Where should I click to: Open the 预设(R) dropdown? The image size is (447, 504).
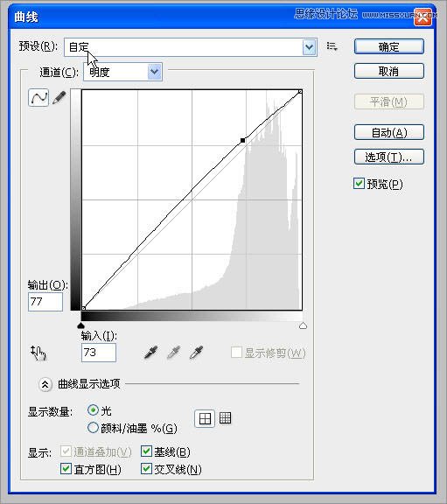pos(191,47)
